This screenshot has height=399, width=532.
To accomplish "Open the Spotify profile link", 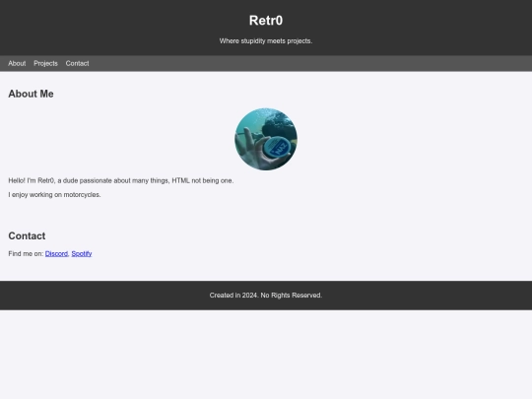I will pyautogui.click(x=82, y=254).
